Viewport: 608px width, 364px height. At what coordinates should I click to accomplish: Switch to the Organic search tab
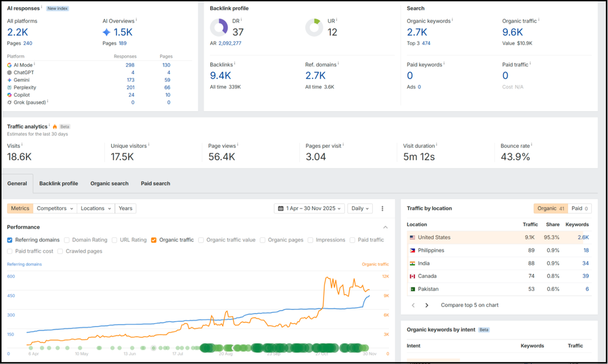(109, 183)
